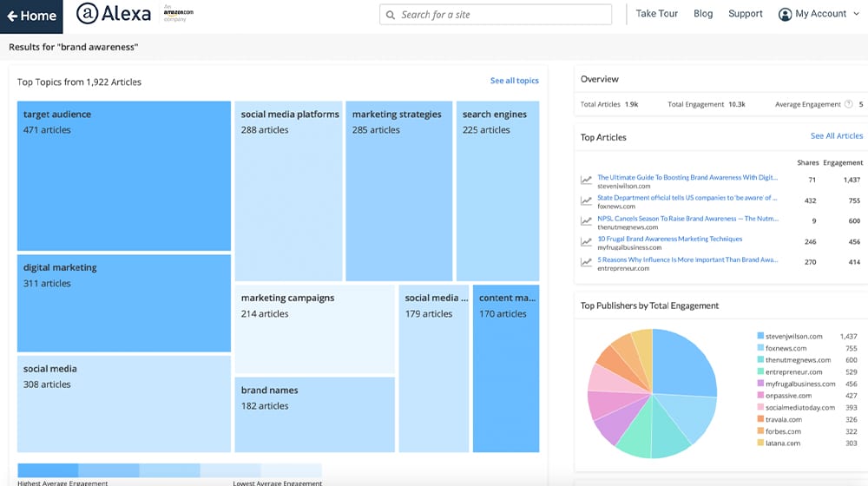
Task: Select the digital marketing topic tile
Action: pyautogui.click(x=124, y=304)
